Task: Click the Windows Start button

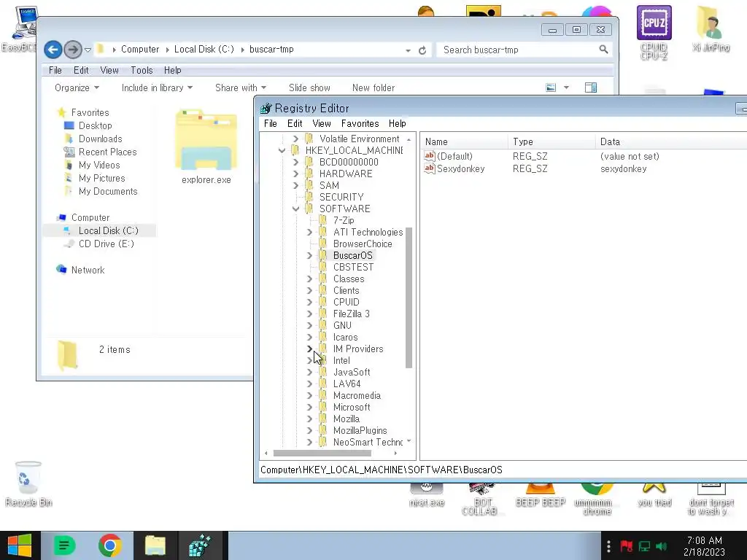Action: [x=20, y=545]
